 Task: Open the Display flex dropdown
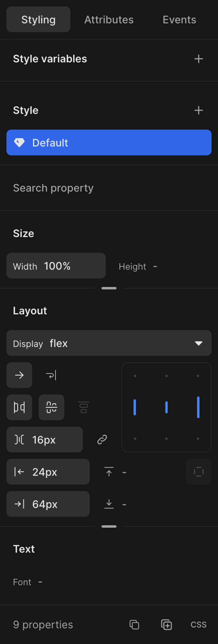(109, 343)
